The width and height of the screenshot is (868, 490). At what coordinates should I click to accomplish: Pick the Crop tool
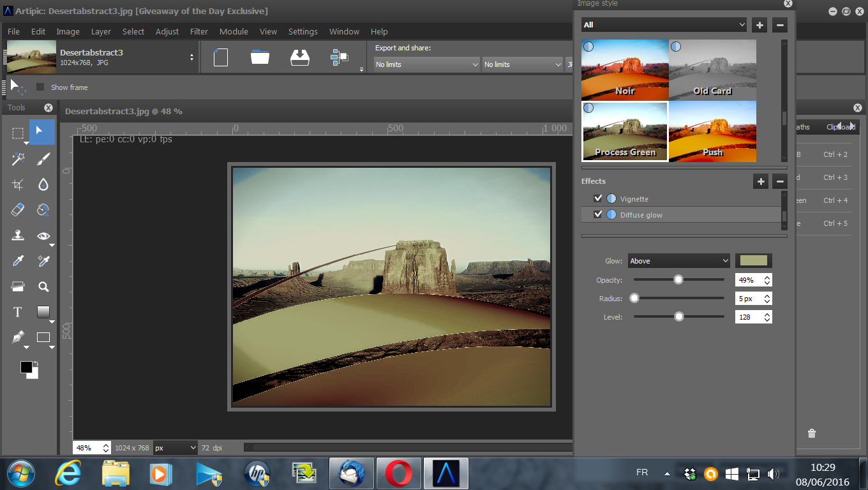coord(18,184)
